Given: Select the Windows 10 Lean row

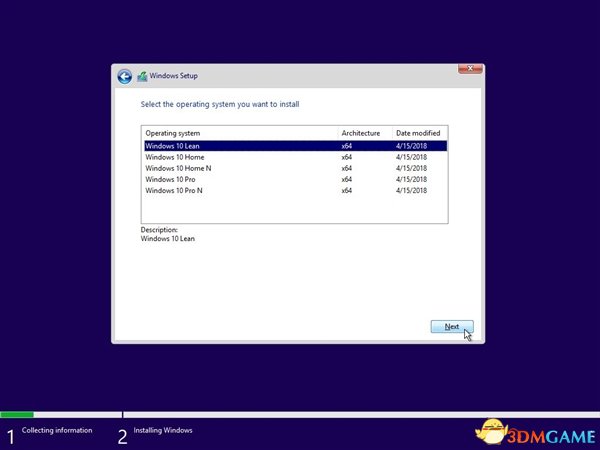Looking at the screenshot, I should coord(295,146).
